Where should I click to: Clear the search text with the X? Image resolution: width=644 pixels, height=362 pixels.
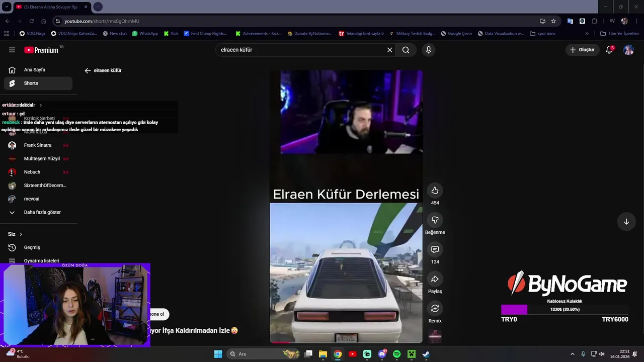389,50
